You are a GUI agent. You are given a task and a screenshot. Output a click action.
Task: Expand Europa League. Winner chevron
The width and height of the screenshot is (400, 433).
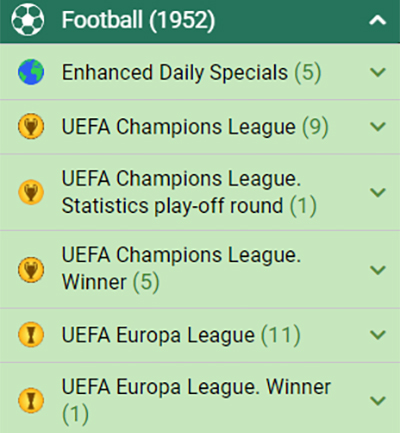pyautogui.click(x=378, y=400)
